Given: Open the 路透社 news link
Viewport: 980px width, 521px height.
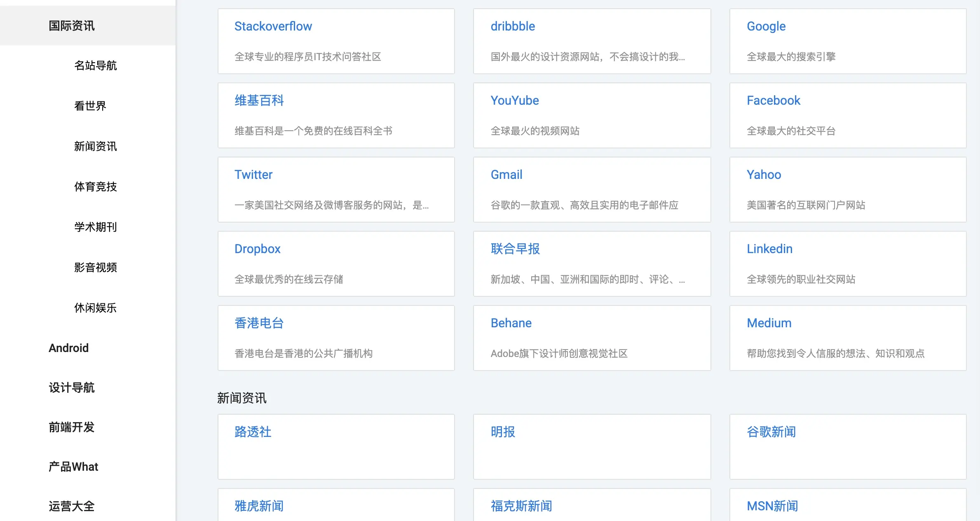Looking at the screenshot, I should click(x=253, y=432).
